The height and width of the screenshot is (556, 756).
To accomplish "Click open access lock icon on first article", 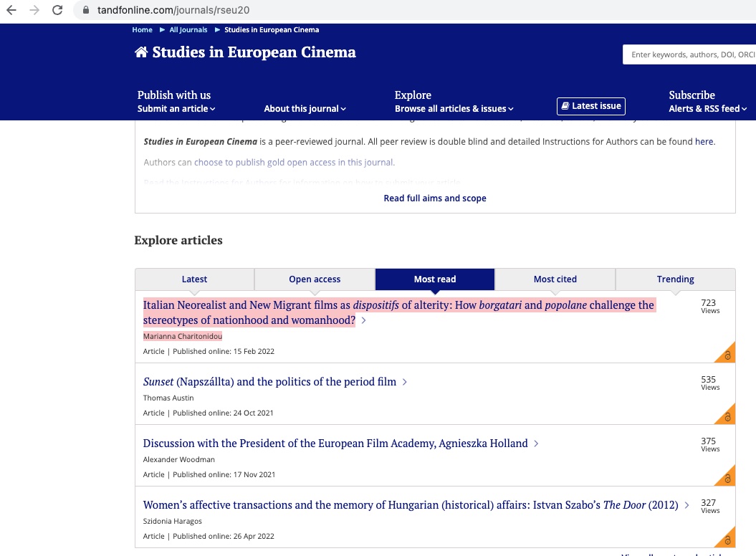I will coord(727,355).
